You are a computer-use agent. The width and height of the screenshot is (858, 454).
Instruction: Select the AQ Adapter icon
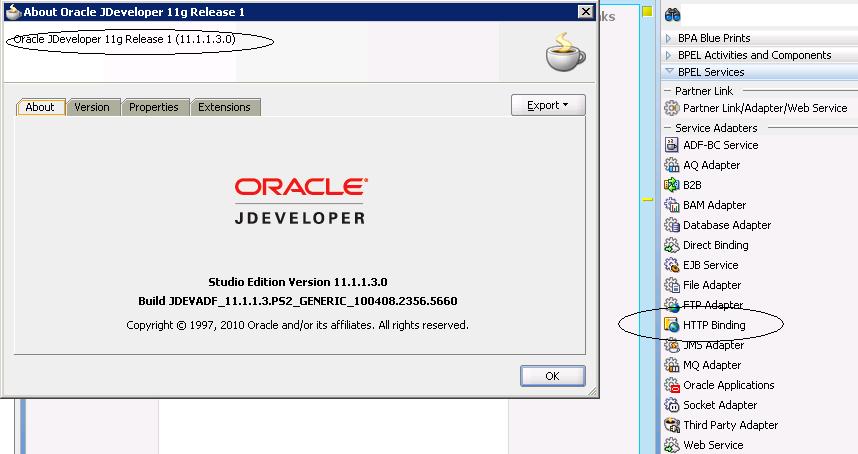(671, 165)
